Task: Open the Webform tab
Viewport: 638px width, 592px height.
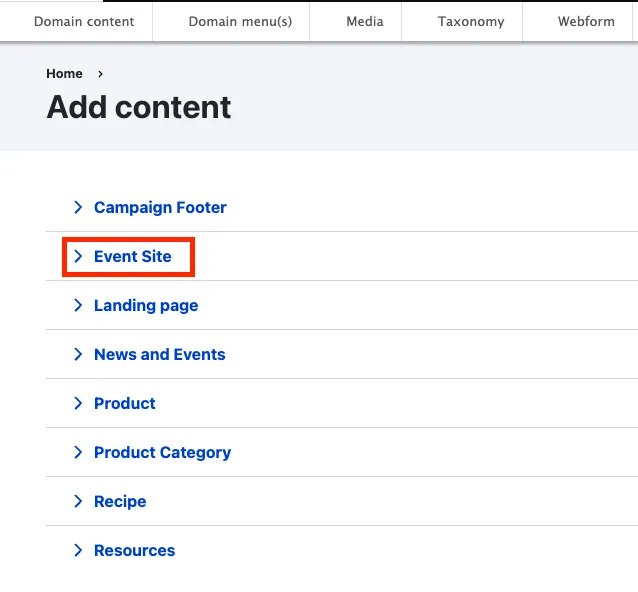Action: [586, 21]
